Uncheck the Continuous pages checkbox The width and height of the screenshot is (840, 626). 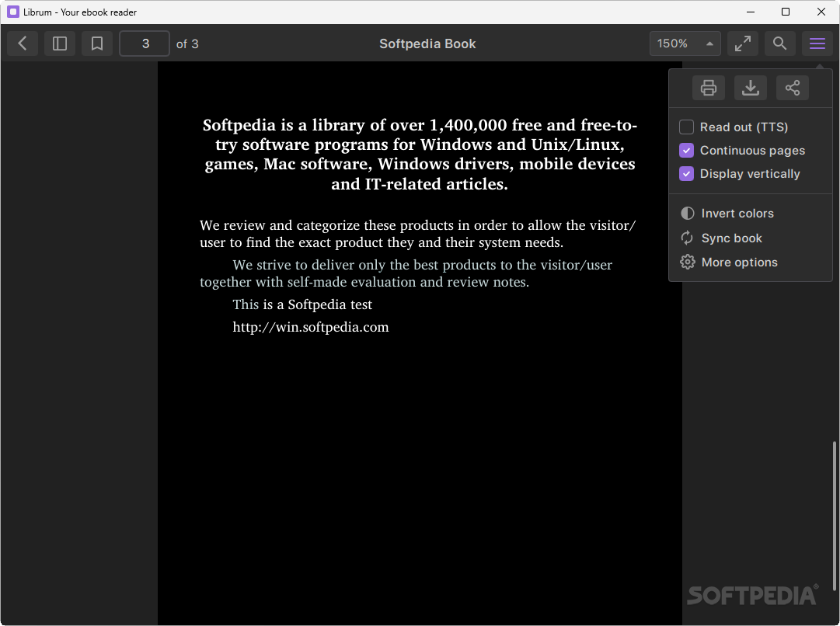[686, 151]
